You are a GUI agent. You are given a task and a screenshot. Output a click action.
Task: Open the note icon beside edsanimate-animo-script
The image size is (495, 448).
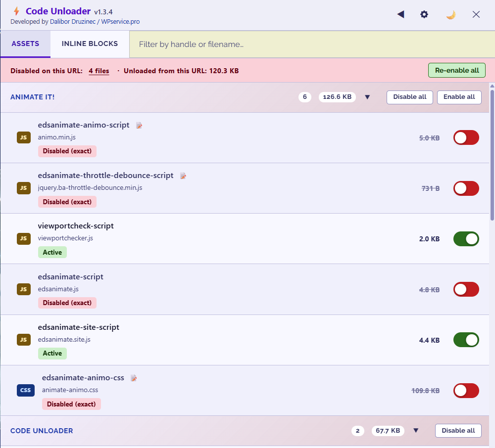[x=139, y=125]
